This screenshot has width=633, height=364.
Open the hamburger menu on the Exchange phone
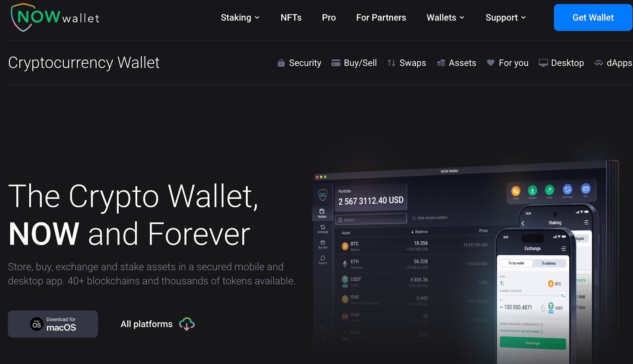(x=563, y=249)
